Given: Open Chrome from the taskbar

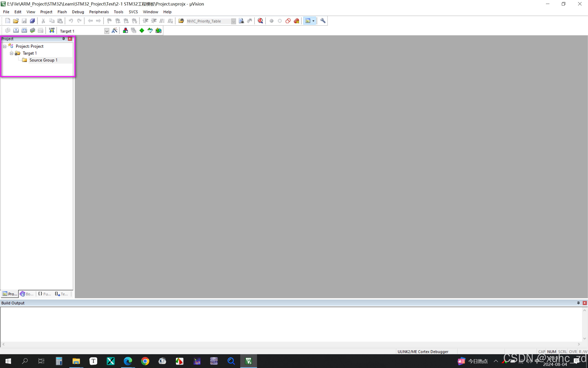Looking at the screenshot, I should click(x=145, y=361).
